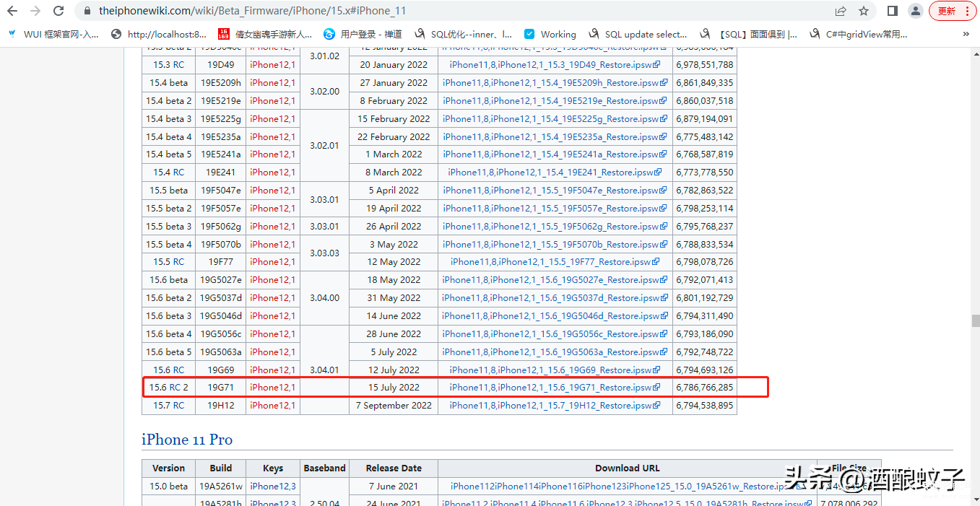This screenshot has width=980, height=506.
Task: Select the date "7 September 2022"
Action: (x=394, y=406)
